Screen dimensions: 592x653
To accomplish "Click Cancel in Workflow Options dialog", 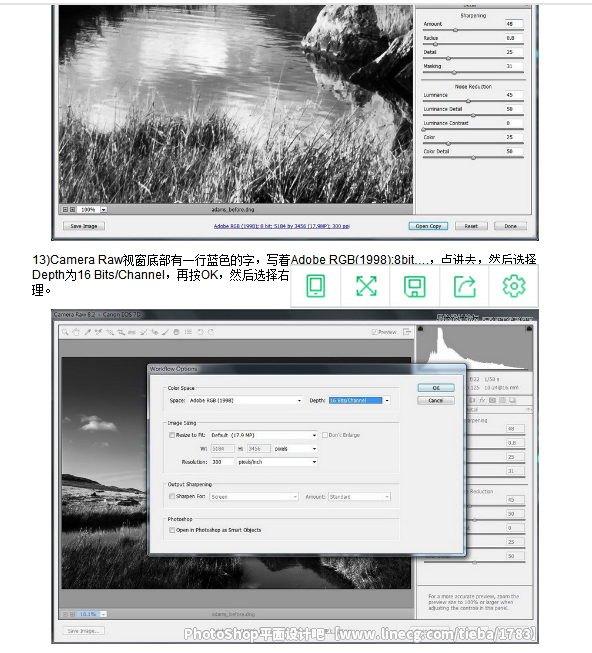I will point(436,401).
